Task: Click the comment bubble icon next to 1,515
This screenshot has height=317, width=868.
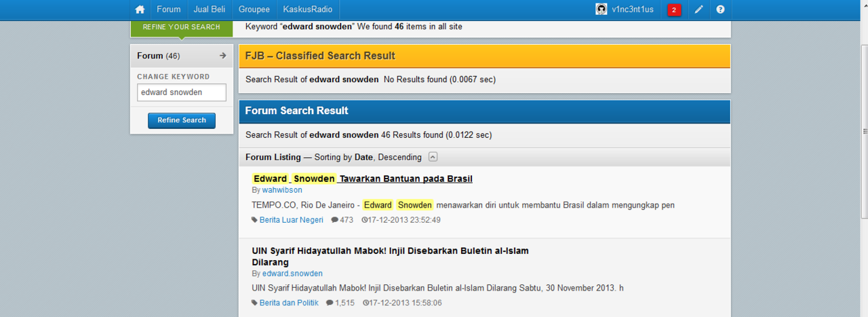Action: pyautogui.click(x=330, y=303)
